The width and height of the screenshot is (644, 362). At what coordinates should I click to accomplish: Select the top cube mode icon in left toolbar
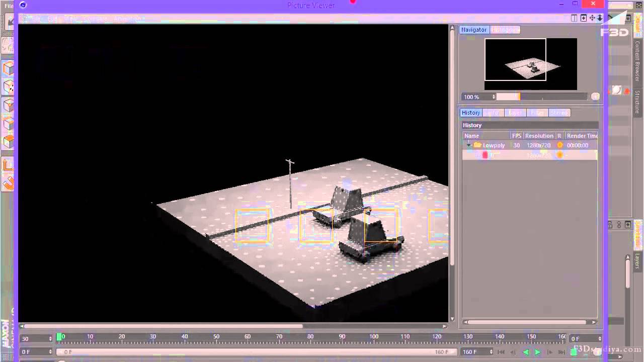coord(9,68)
